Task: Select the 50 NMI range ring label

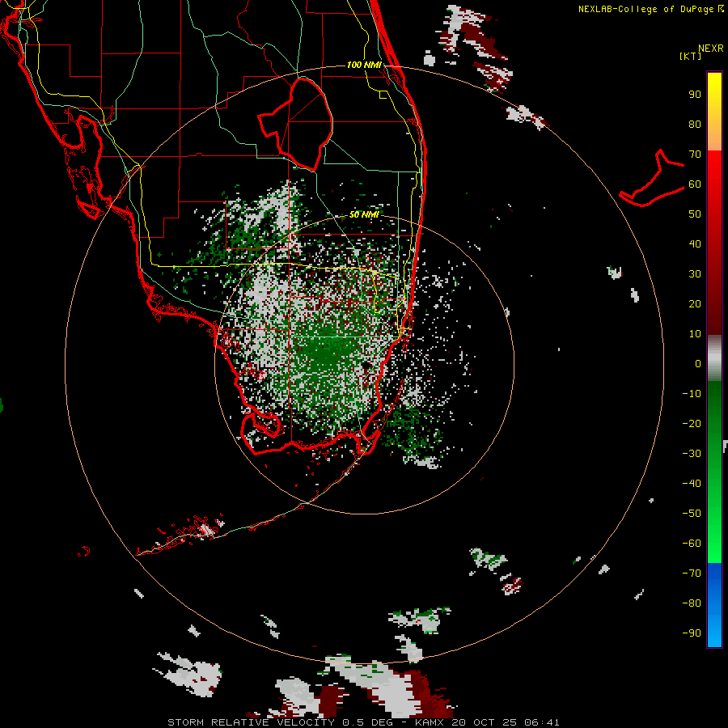Action: coord(365,214)
